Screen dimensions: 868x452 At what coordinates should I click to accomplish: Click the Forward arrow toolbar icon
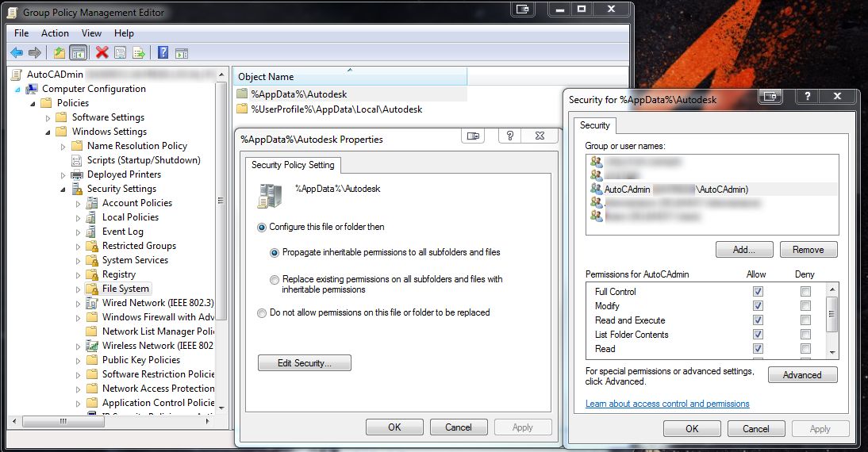point(34,53)
